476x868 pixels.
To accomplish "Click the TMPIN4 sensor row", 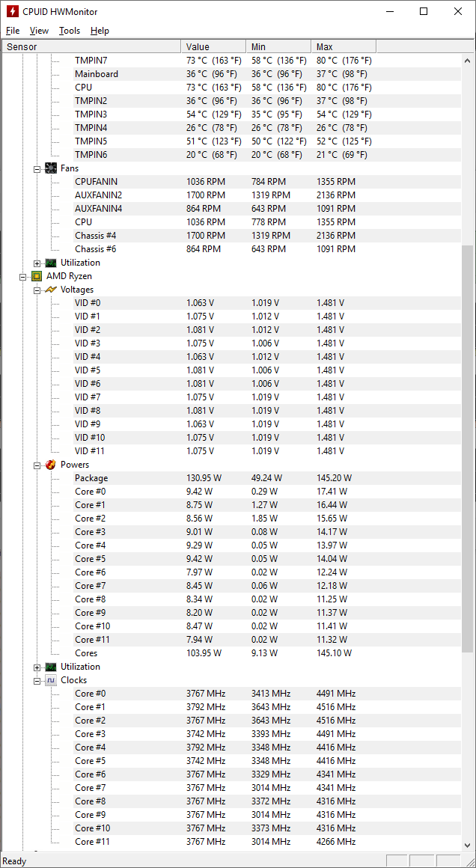I will pyautogui.click(x=266, y=127).
